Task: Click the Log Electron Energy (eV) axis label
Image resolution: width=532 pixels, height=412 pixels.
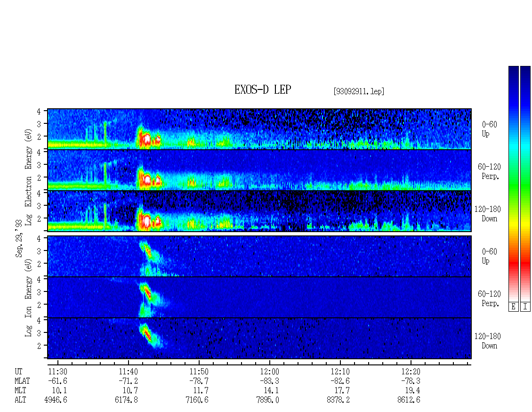Action: (x=29, y=177)
